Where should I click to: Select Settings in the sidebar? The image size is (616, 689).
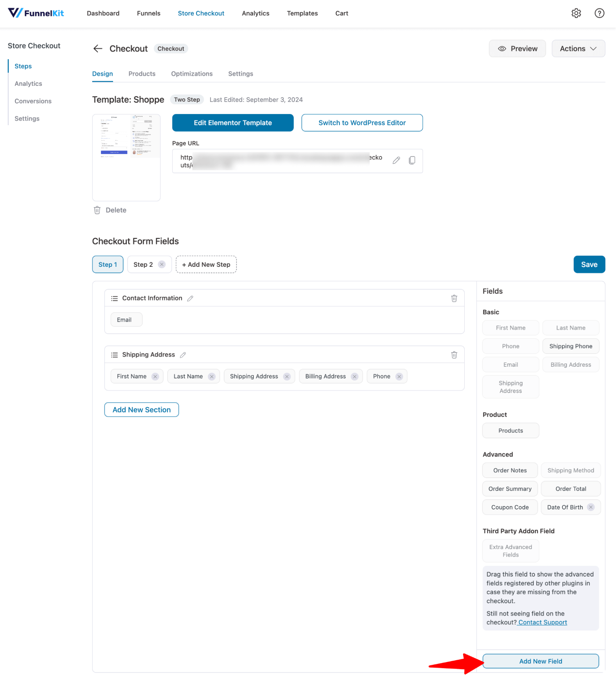[x=27, y=119]
